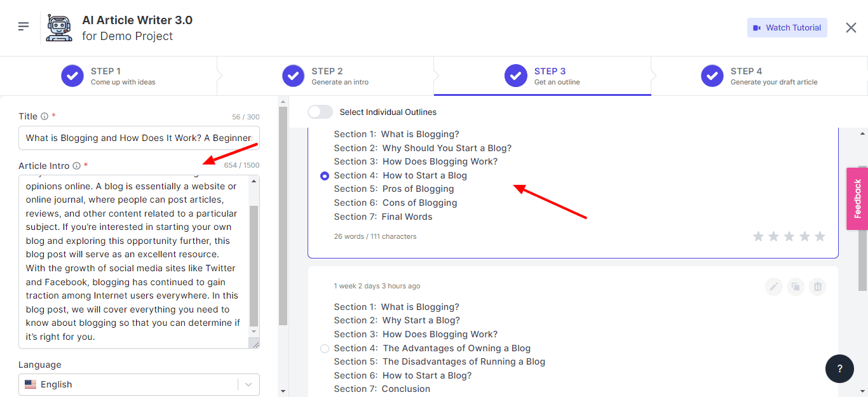The image size is (868, 397).
Task: Open the Feedback side tab
Action: [857, 199]
